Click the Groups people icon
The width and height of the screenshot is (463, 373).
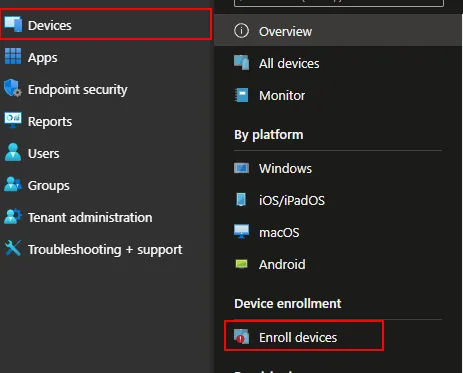click(x=13, y=184)
